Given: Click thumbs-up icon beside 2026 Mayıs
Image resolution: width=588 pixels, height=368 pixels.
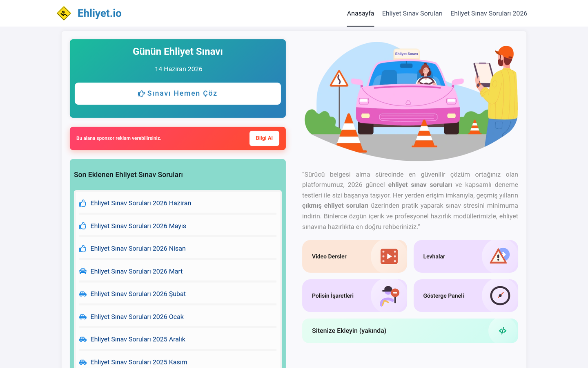Looking at the screenshot, I should [x=83, y=226].
